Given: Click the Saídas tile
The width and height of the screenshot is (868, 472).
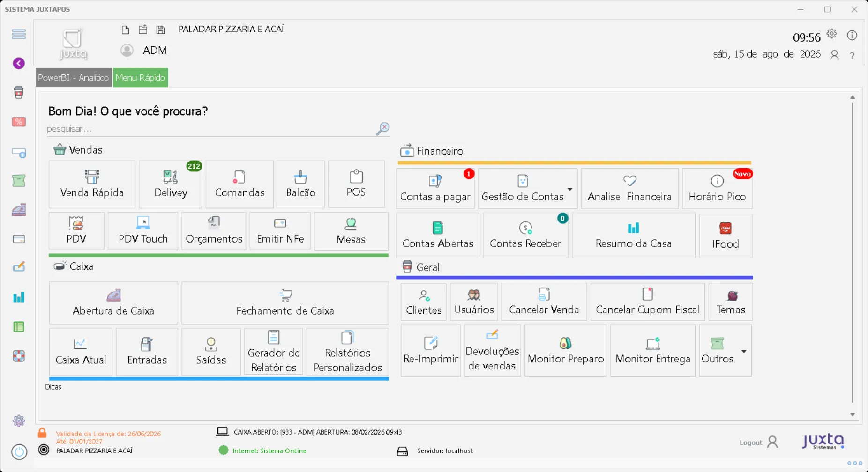Looking at the screenshot, I should 211,352.
